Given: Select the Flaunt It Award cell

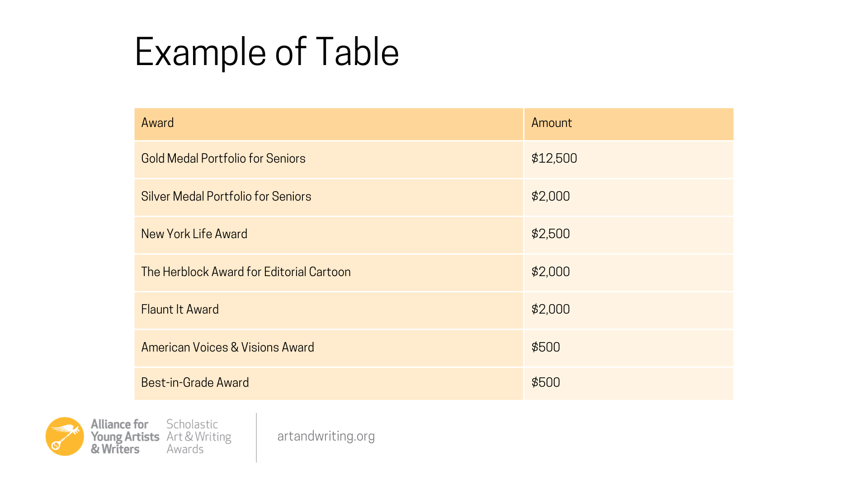Looking at the screenshot, I should coord(180,310).
